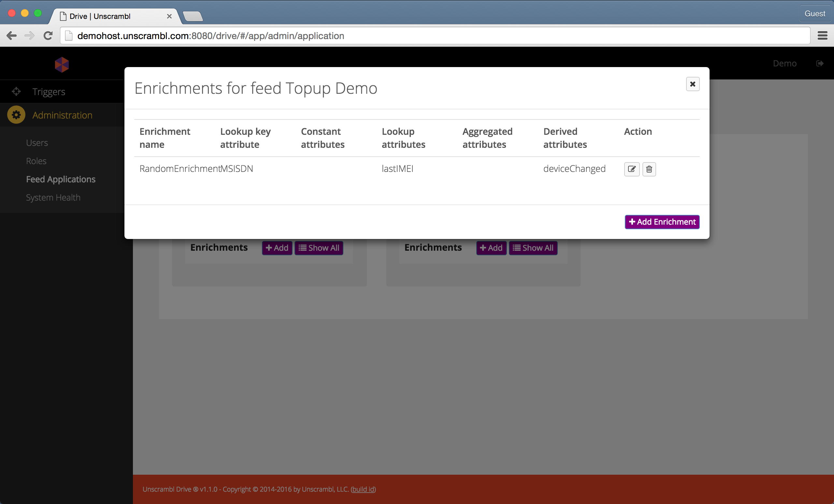
Task: Click the Triggers crosshair icon in the sidebar
Action: [x=16, y=91]
